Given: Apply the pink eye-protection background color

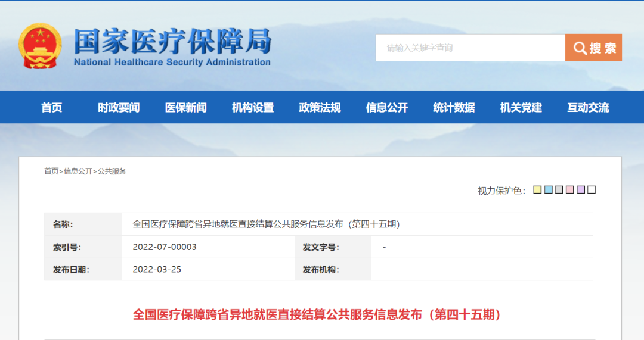Looking at the screenshot, I should [x=569, y=190].
